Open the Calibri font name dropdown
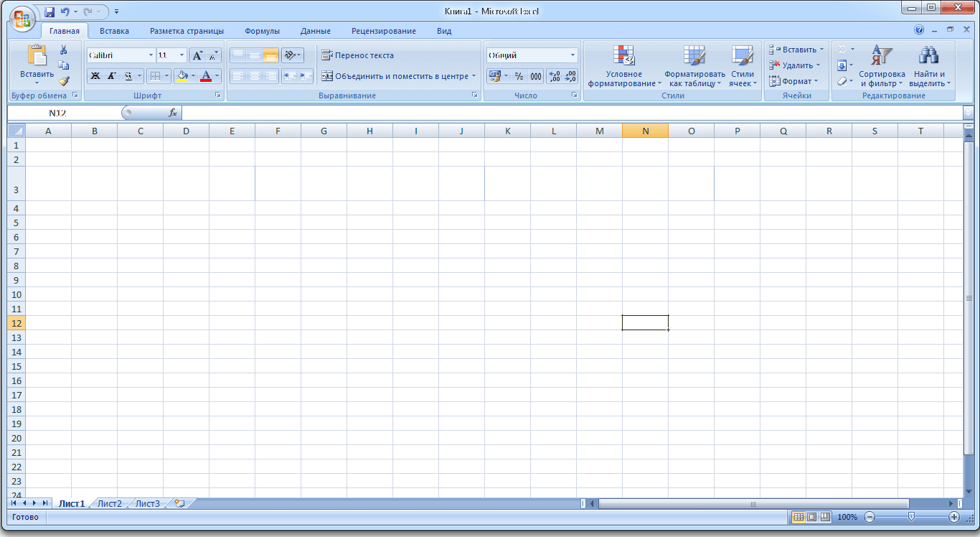The image size is (980, 537). click(151, 55)
